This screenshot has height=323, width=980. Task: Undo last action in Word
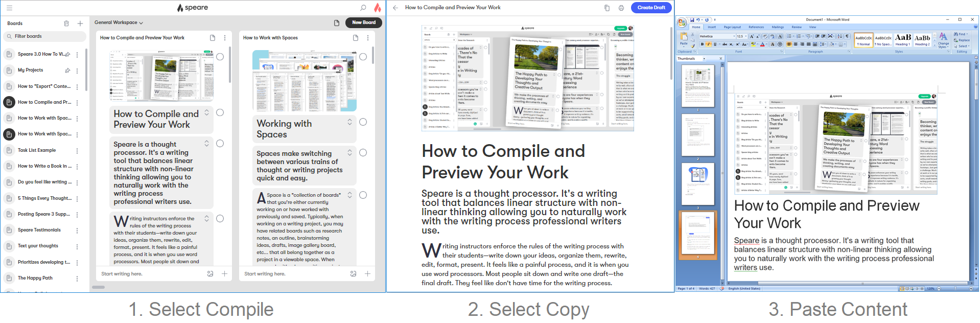click(x=698, y=20)
